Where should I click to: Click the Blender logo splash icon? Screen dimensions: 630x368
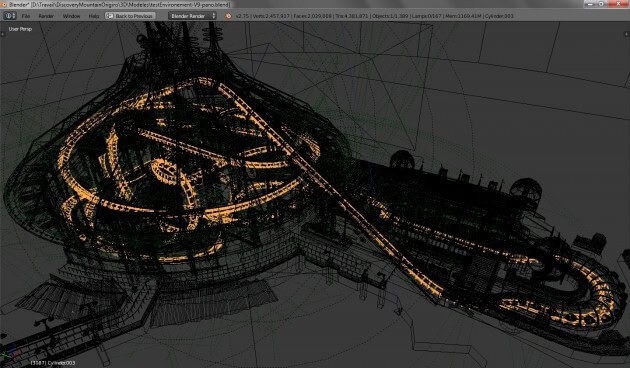[x=228, y=16]
